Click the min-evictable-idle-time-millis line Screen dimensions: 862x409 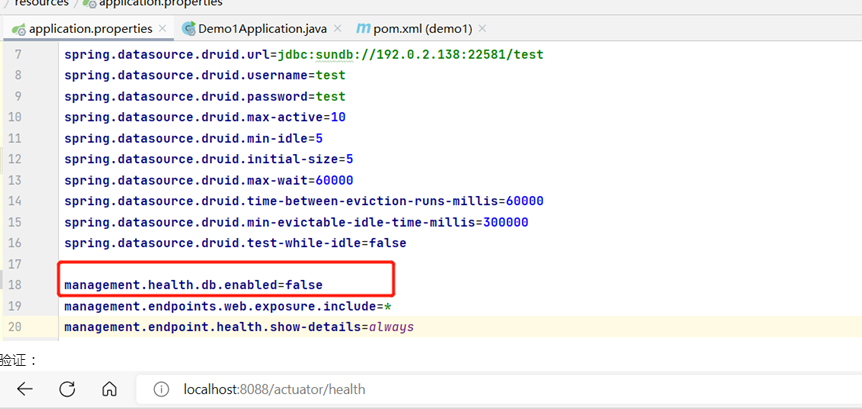click(296, 222)
